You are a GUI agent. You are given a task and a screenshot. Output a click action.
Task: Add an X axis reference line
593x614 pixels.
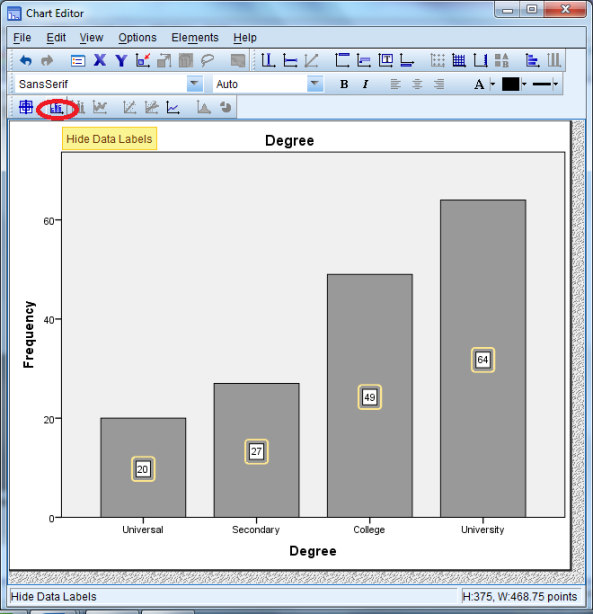coord(268,60)
